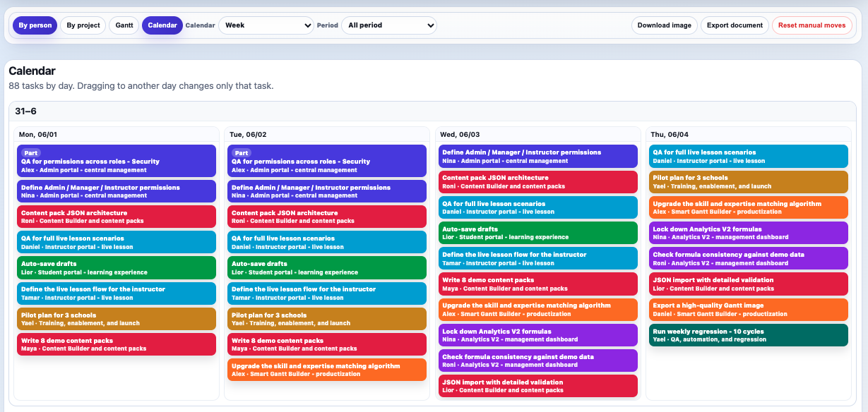Click Wednesday Auto-save drafts task

click(537, 233)
